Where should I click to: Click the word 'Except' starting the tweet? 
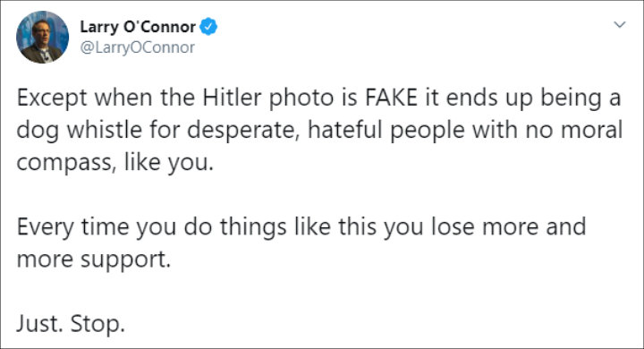pyautogui.click(x=52, y=98)
